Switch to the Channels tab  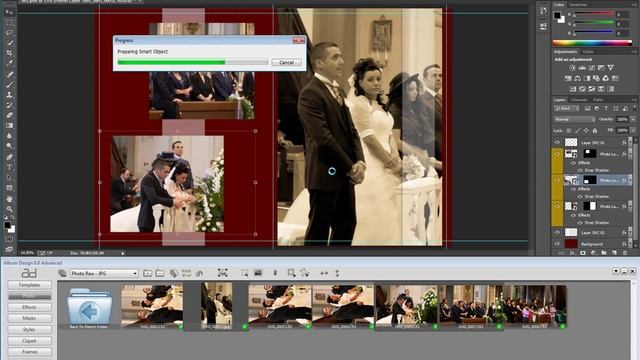pos(579,100)
